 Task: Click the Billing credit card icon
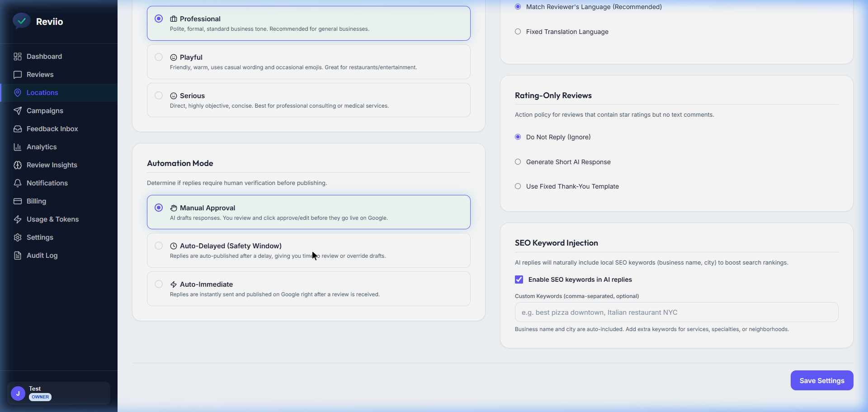click(18, 201)
